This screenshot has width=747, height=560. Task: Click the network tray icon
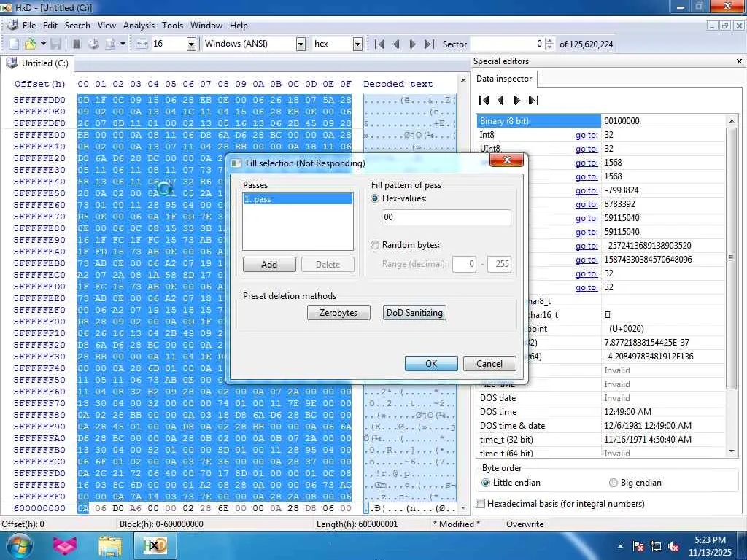656,546
